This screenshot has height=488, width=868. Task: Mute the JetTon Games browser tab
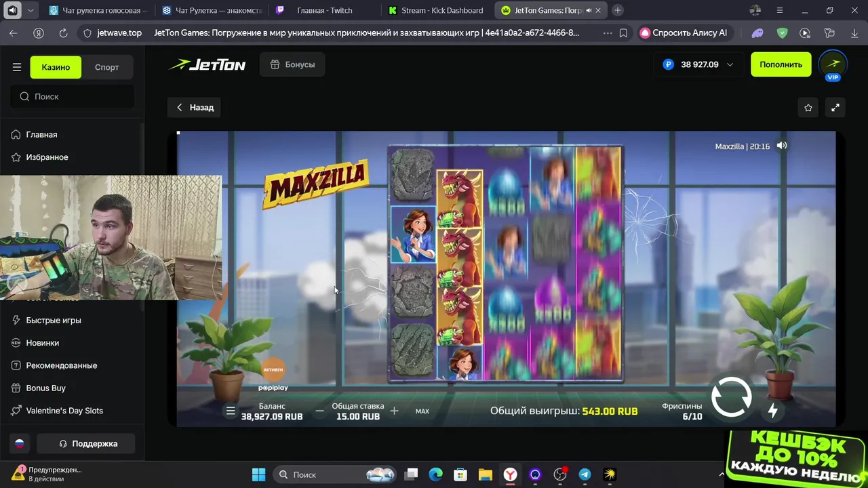click(588, 10)
